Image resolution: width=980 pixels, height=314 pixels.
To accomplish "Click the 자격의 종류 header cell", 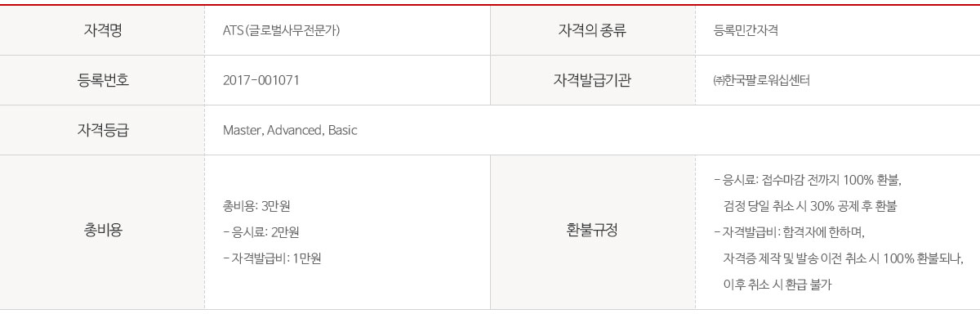I will coord(593,30).
